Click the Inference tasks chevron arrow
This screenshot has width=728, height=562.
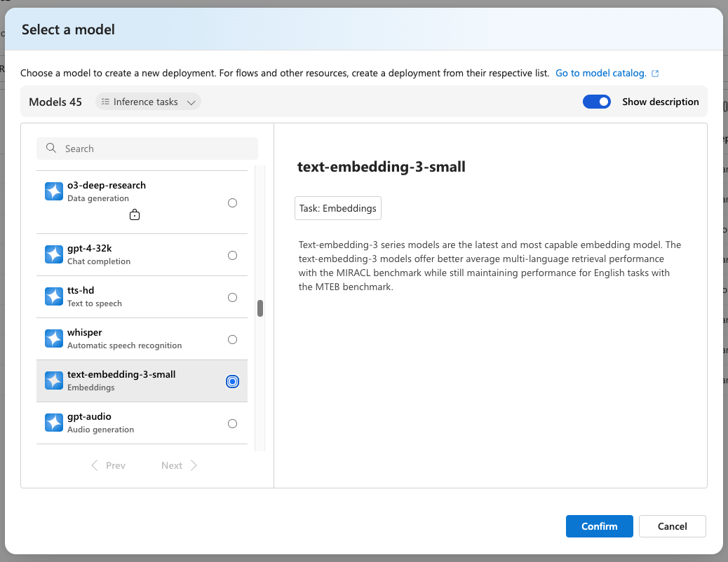191,102
